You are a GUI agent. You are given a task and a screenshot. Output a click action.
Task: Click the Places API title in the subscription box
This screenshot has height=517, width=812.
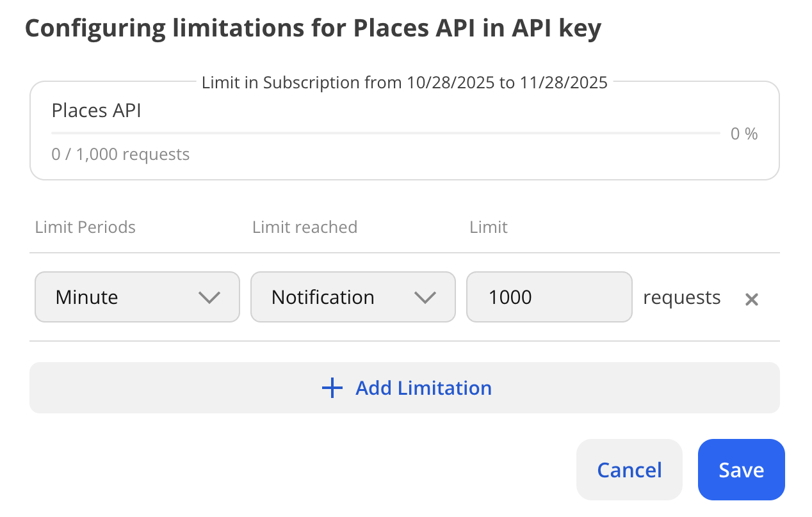click(x=96, y=110)
